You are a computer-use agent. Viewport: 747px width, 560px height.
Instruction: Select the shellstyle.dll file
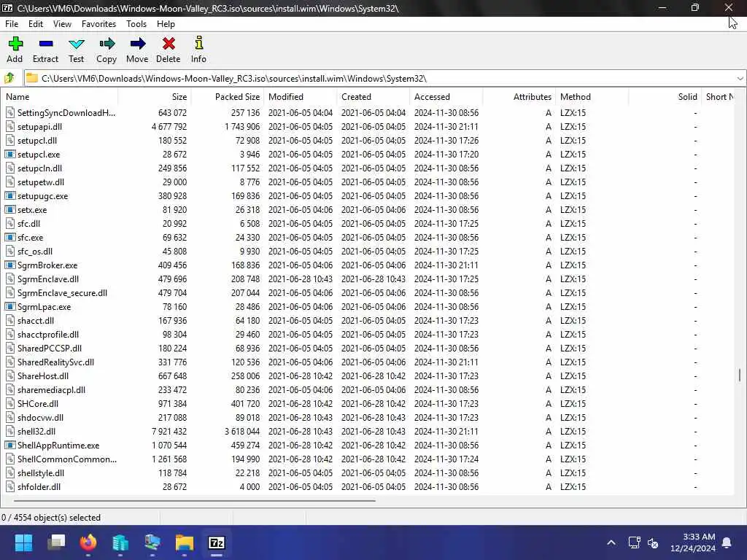pos(41,472)
